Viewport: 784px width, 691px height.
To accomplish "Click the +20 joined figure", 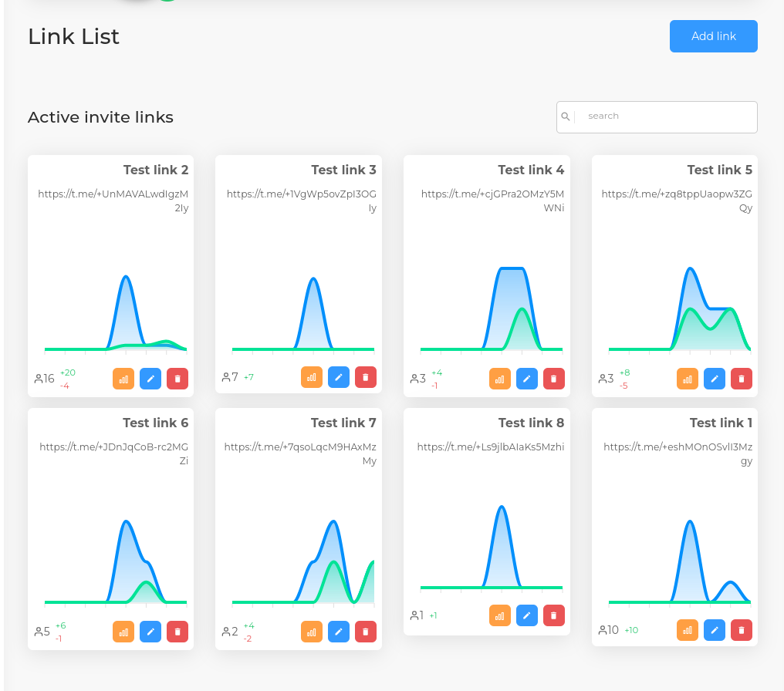I will tap(67, 372).
